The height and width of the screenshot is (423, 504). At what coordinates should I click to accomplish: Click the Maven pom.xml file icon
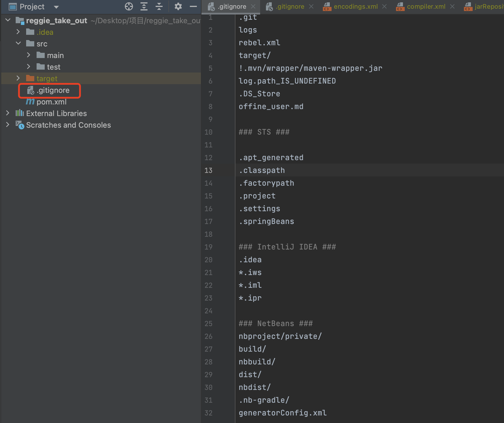click(30, 102)
